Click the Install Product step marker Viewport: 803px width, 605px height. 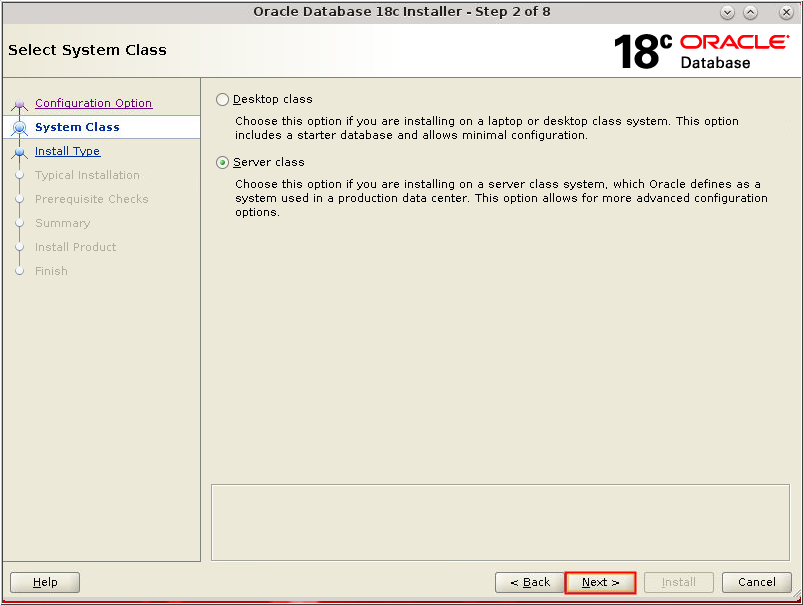point(20,247)
